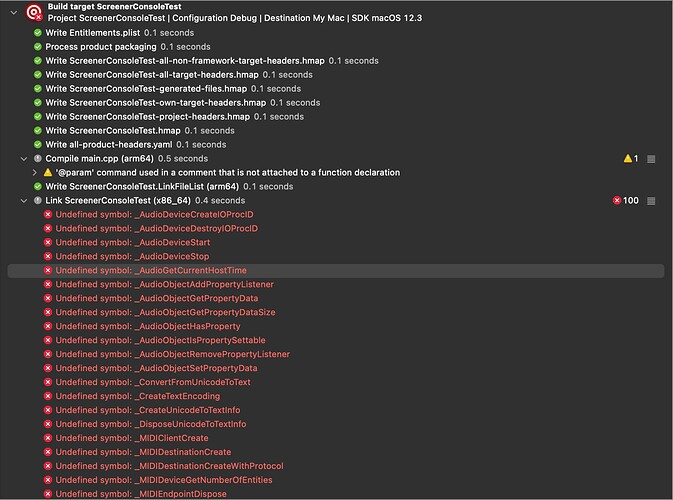673x500 pixels.
Task: Click green check beside all-target-headers.hmap
Action: click(38, 75)
